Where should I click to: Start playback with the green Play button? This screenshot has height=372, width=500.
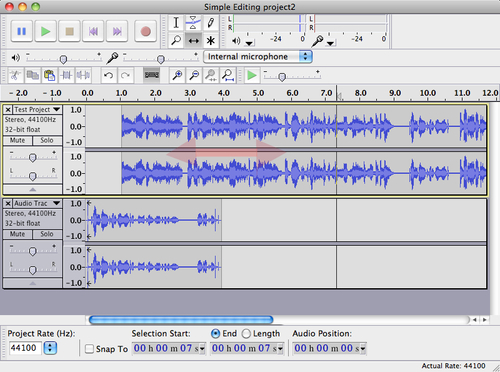(x=46, y=31)
